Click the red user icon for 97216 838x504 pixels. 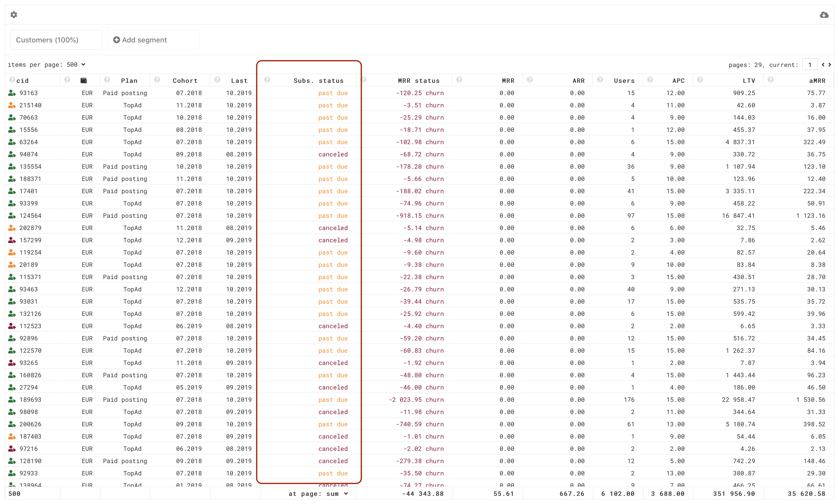click(12, 448)
